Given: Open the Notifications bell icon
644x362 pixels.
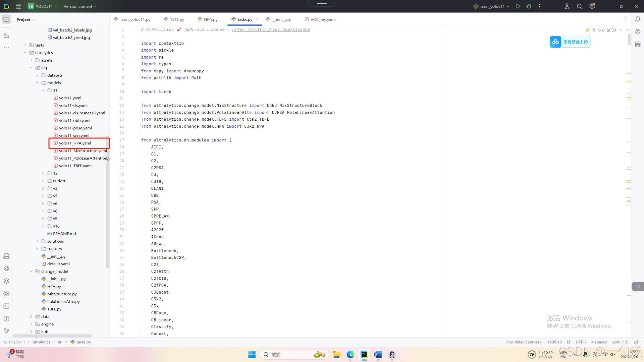Looking at the screenshot, I should click(638, 19).
